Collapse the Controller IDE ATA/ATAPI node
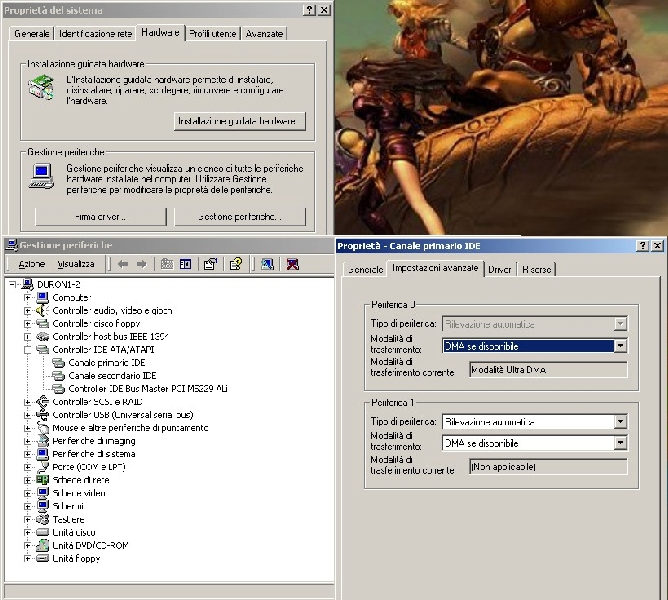Screen dimensions: 668x600 (28, 350)
